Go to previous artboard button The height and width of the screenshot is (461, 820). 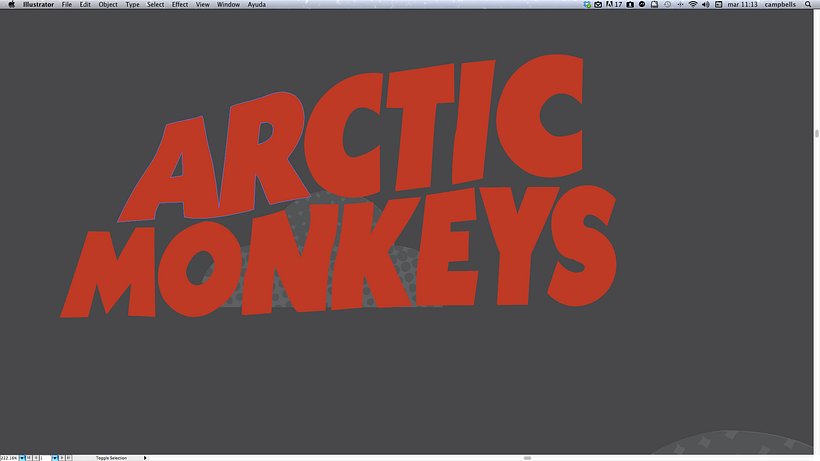pos(36,458)
